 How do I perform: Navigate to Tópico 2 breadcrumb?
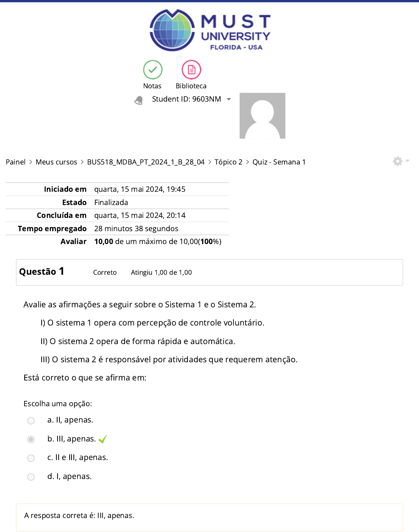point(228,162)
